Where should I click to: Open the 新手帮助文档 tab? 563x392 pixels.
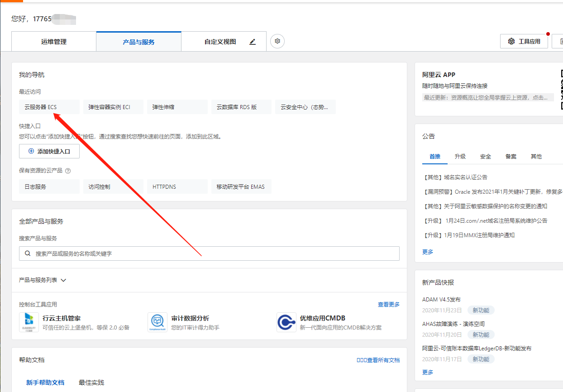tap(45, 382)
